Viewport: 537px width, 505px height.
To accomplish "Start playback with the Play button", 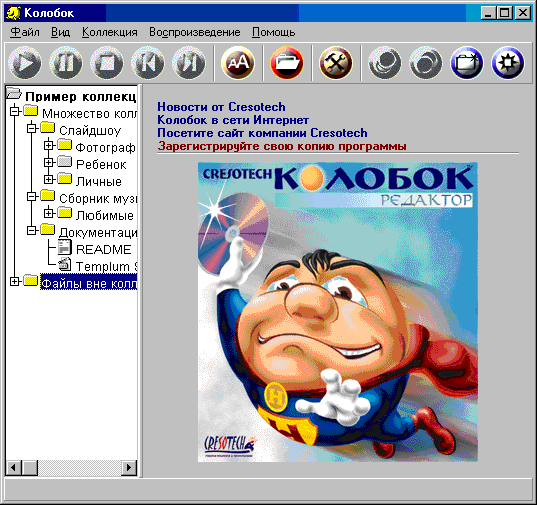I will [x=25, y=63].
